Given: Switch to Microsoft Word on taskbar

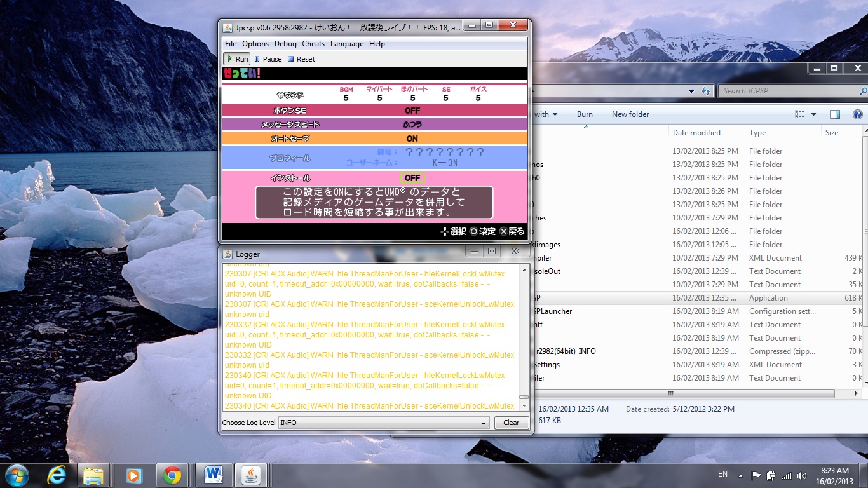Looking at the screenshot, I should 214,475.
